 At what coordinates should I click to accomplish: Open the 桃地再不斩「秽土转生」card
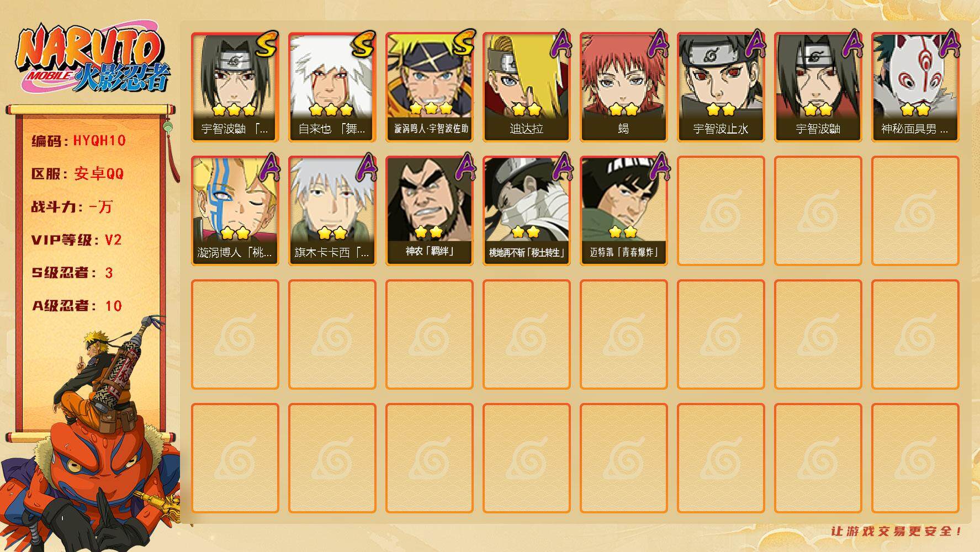coord(526,211)
